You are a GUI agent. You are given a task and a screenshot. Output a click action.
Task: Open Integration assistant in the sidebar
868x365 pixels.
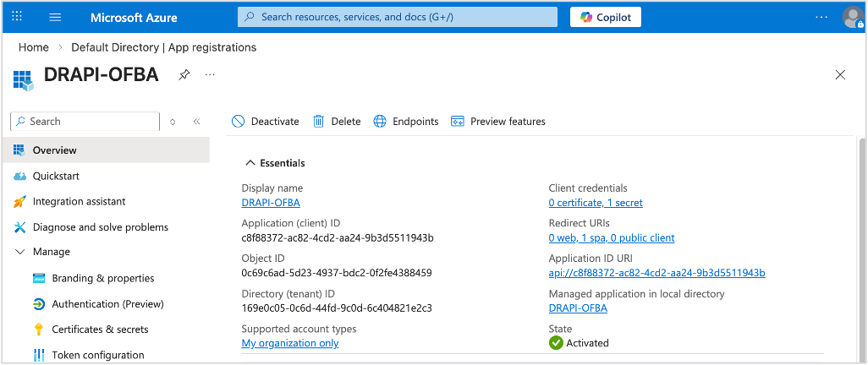(80, 201)
